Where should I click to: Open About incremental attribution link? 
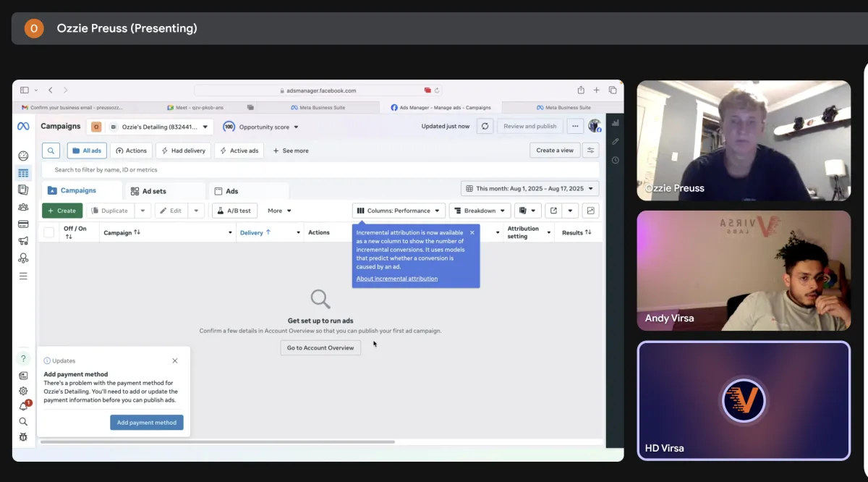[x=396, y=279]
